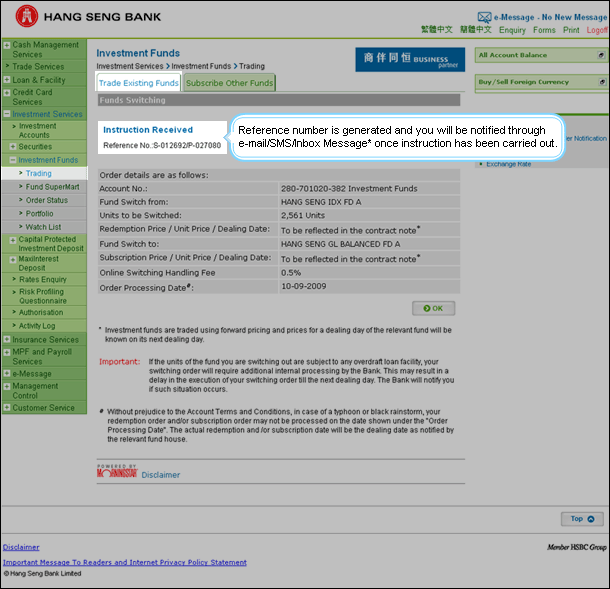610x589 pixels.
Task: Click the Instruction Received heading
Action: pyautogui.click(x=148, y=130)
